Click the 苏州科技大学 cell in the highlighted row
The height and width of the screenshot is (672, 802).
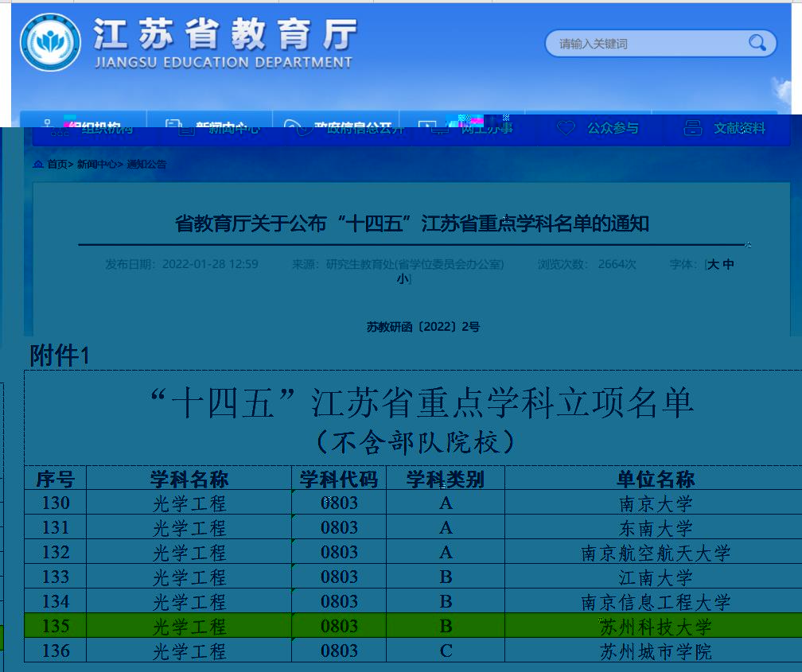[656, 625]
